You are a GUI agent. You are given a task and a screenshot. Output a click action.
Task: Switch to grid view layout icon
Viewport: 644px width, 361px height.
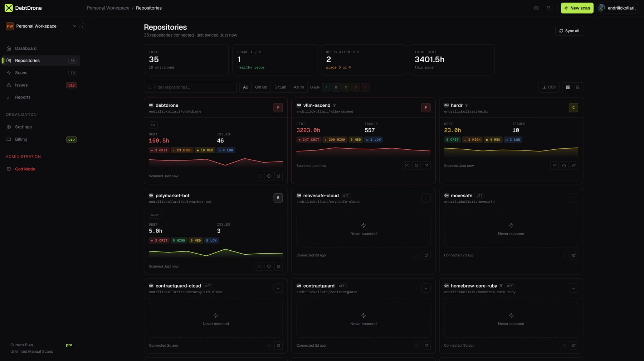point(568,87)
